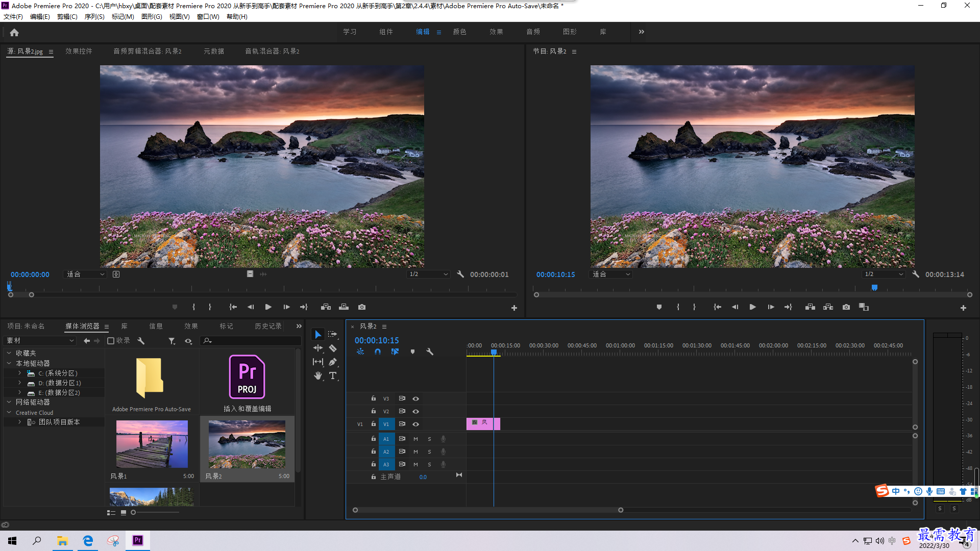Mute audio track A1
The height and width of the screenshot is (551, 980).
(x=415, y=439)
